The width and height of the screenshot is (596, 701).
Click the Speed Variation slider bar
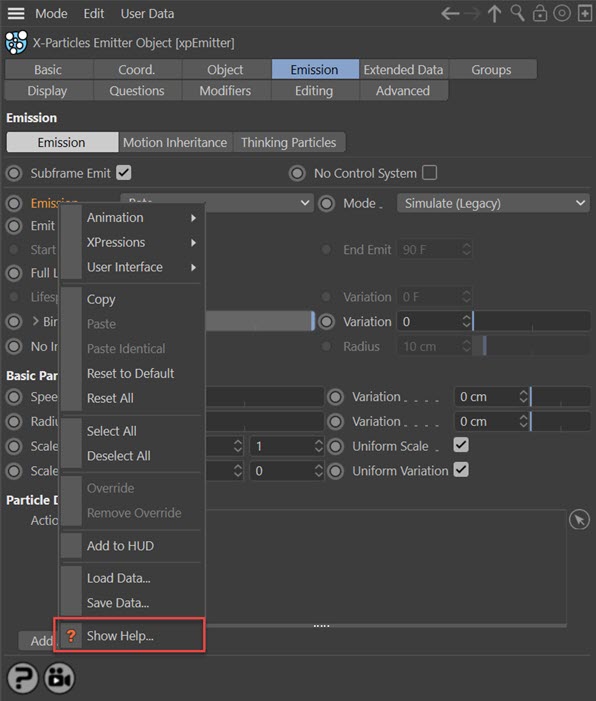pos(560,397)
